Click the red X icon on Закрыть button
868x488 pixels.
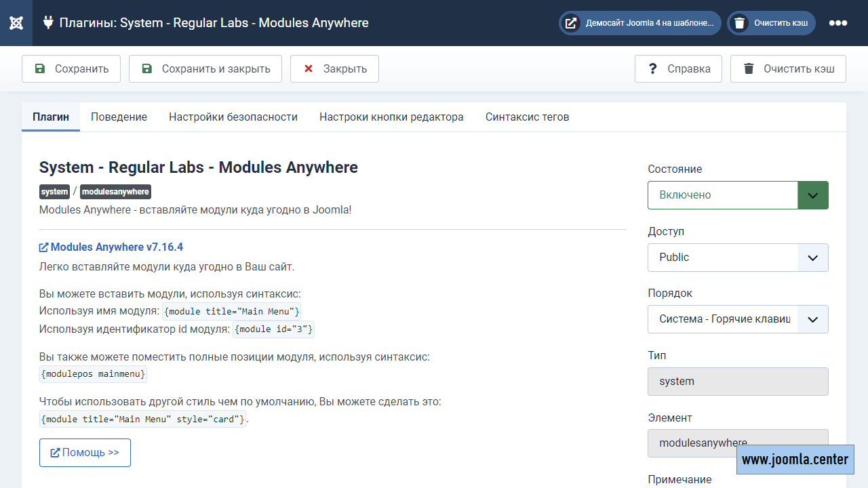308,68
